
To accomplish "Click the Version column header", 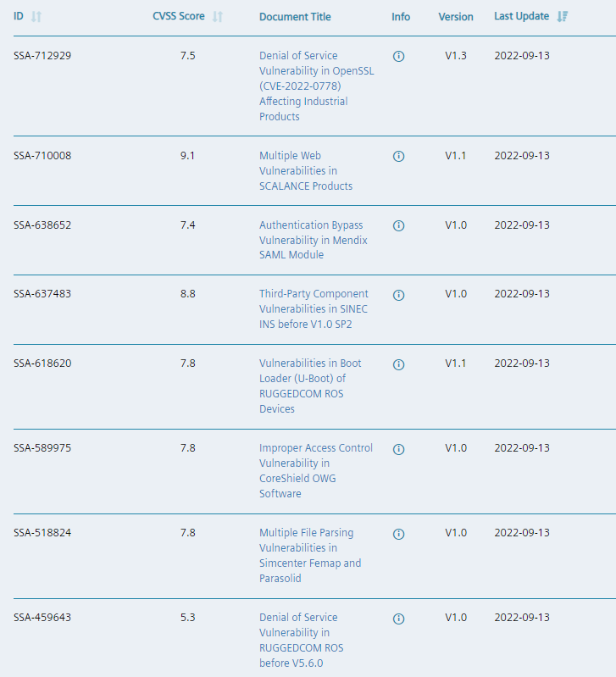I will (456, 17).
